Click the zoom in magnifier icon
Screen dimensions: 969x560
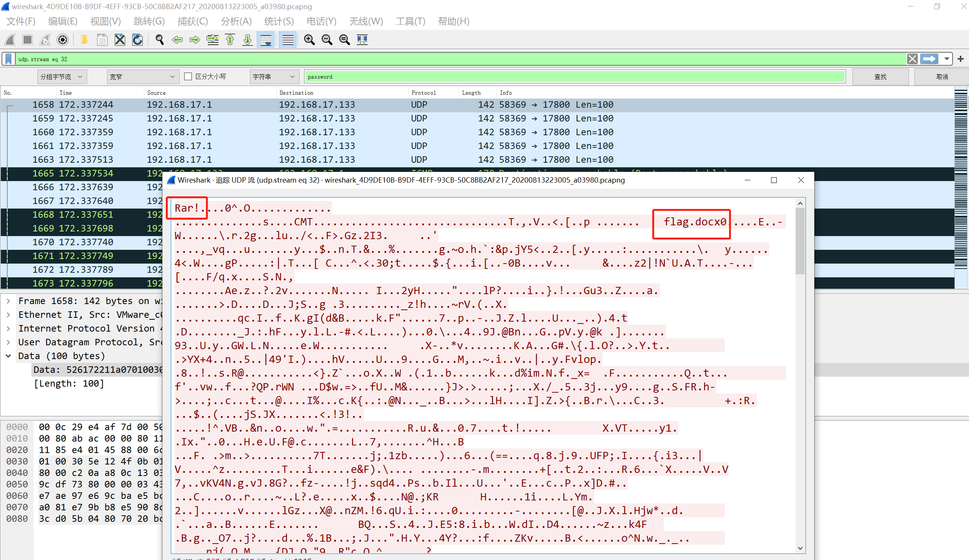pos(309,40)
